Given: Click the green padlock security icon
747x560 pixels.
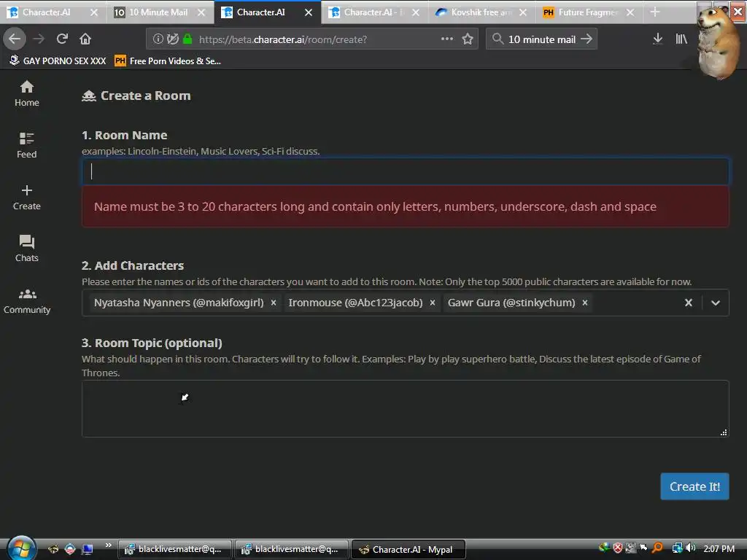Looking at the screenshot, I should [187, 39].
